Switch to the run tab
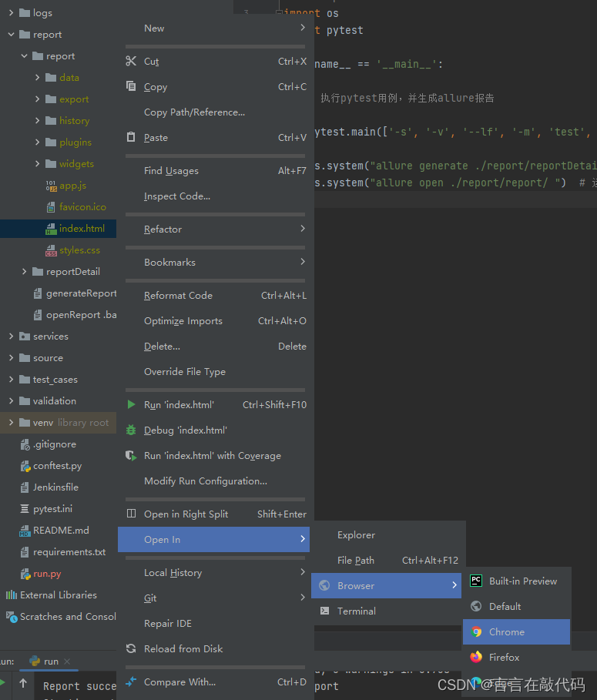Screen dimensions: 597x700 coord(51,661)
